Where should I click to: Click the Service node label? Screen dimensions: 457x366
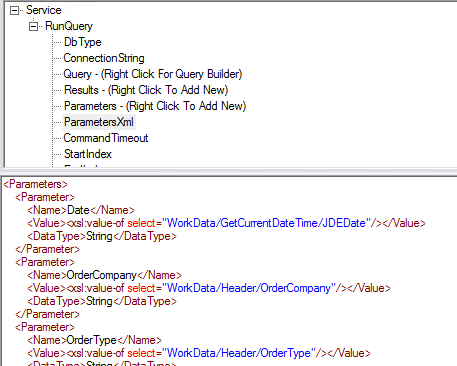(44, 10)
